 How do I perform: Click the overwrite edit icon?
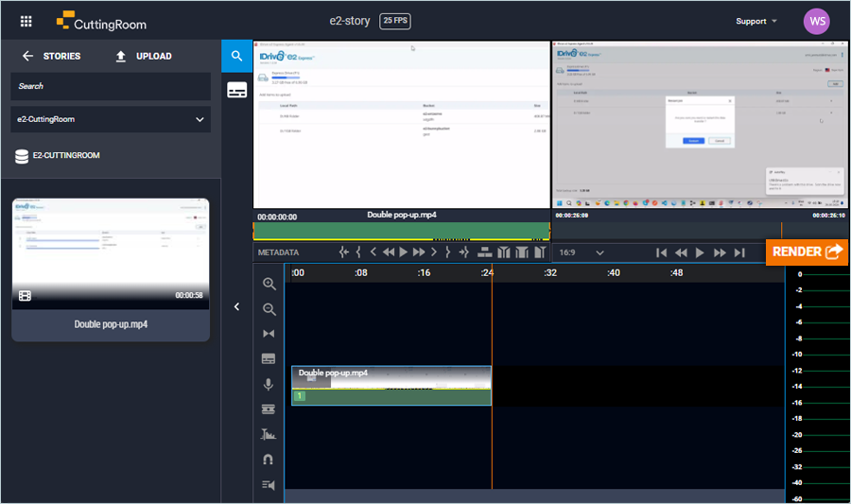[485, 252]
